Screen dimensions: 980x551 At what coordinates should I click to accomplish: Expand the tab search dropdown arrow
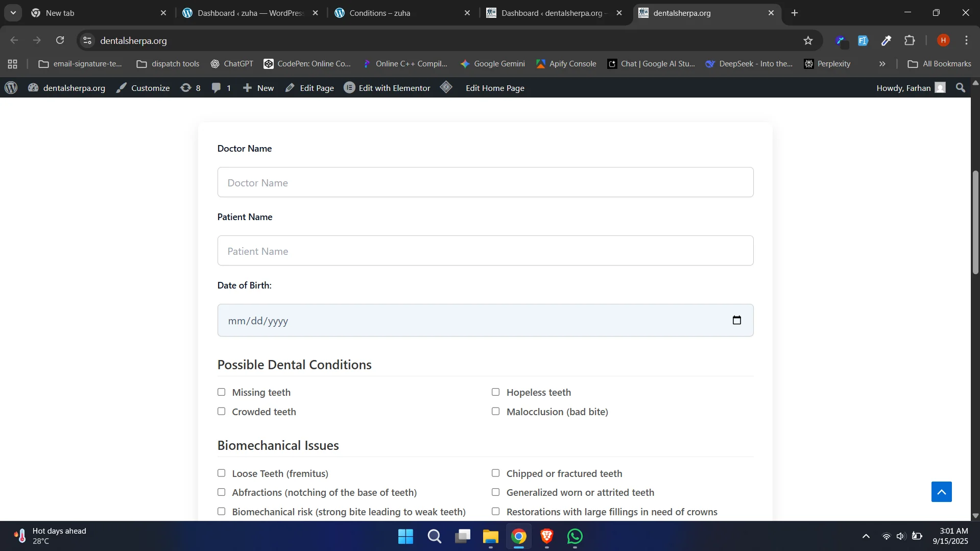[x=13, y=13]
